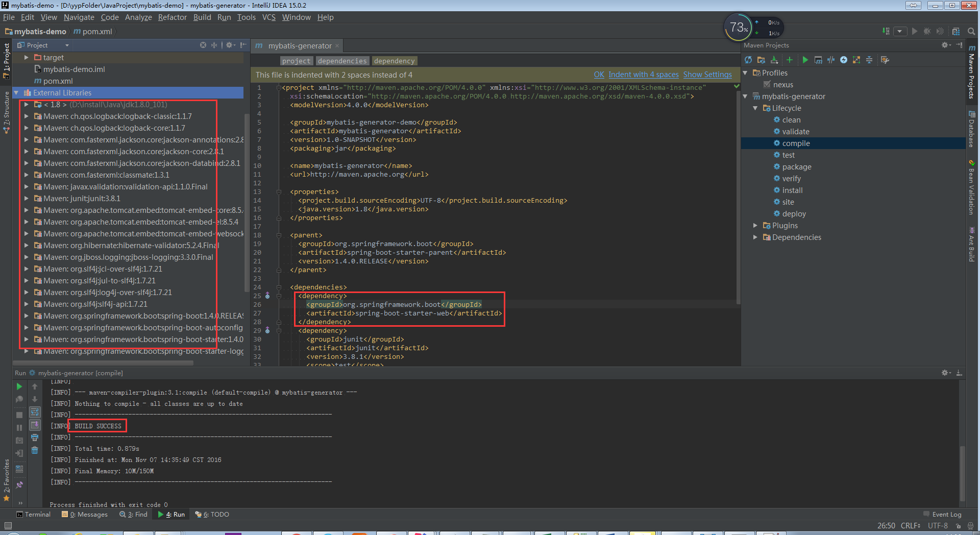This screenshot has width=980, height=535.
Task: Print Run console output
Action: coord(35,437)
